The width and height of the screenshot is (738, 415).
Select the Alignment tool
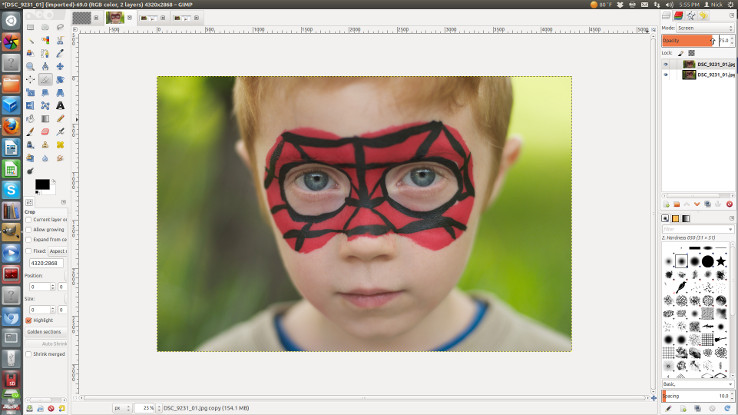(30, 80)
